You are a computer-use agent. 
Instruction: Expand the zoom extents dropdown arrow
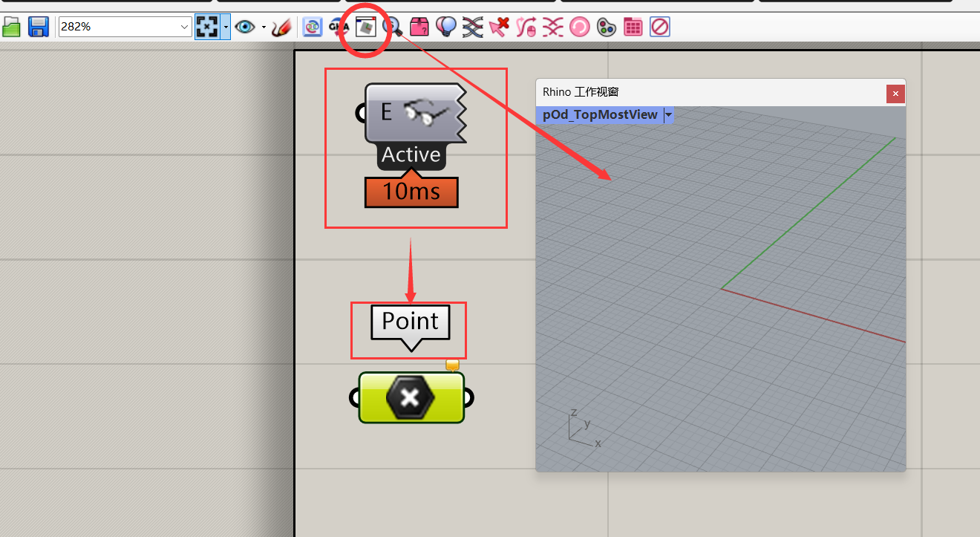click(226, 27)
